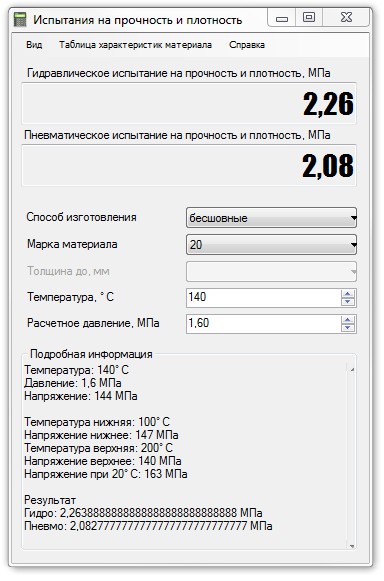Click the hydraulic test result 2,26
384x581 pixels.
tap(328, 104)
